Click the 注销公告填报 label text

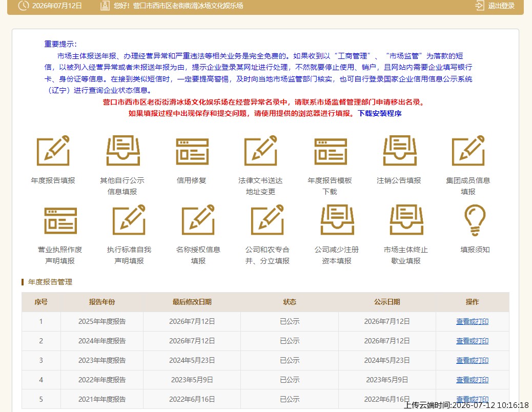point(399,180)
